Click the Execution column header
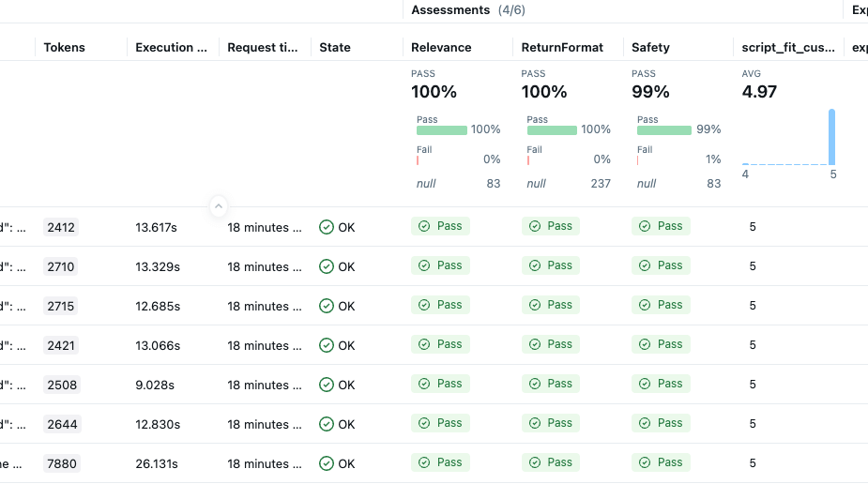This screenshot has width=868, height=484. 171,47
